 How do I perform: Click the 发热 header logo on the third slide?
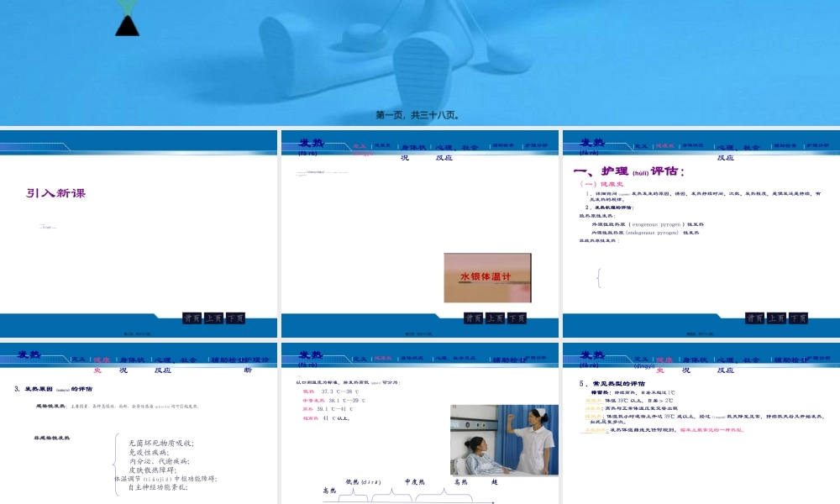click(591, 143)
